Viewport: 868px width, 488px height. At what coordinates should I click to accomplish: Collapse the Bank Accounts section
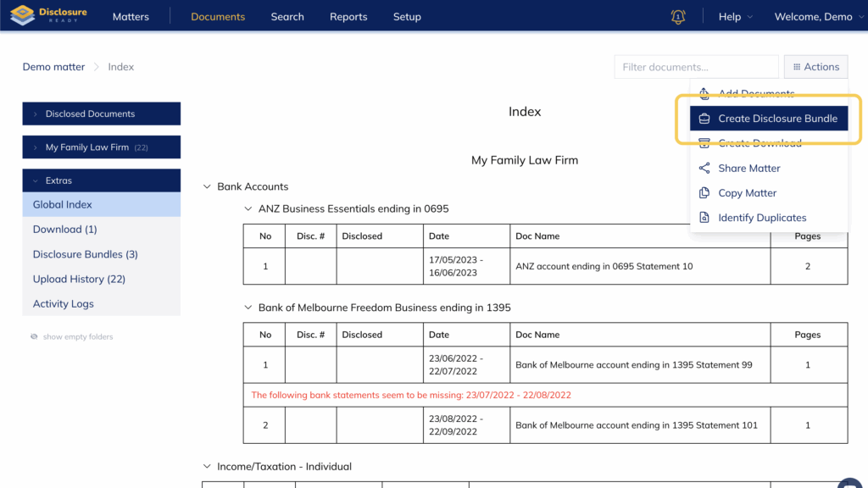point(207,186)
